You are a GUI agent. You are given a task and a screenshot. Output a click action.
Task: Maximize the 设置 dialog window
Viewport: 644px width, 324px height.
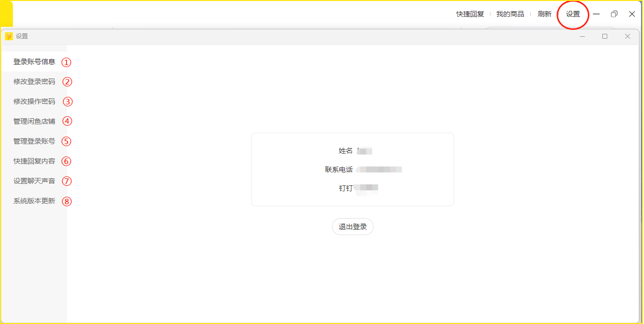click(x=605, y=36)
